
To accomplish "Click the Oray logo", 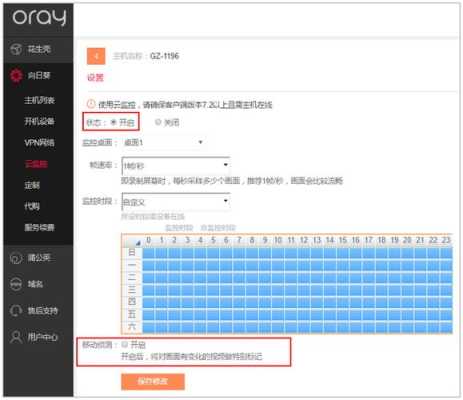I will click(39, 17).
